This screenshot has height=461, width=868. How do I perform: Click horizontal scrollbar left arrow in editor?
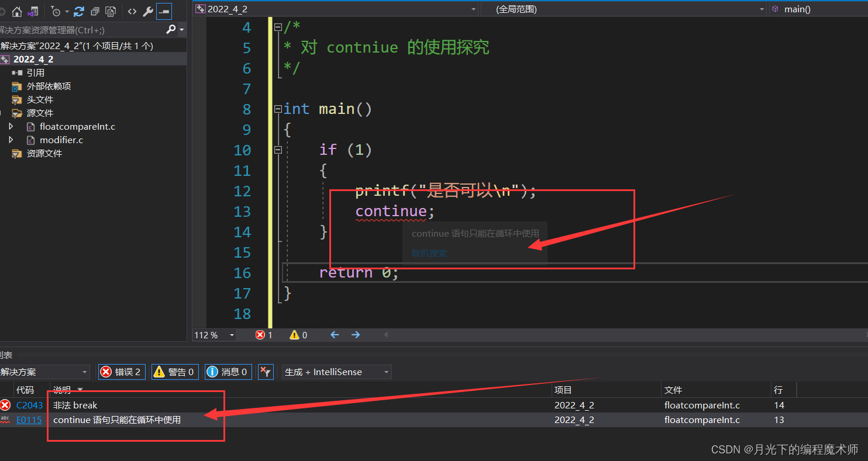tap(385, 335)
